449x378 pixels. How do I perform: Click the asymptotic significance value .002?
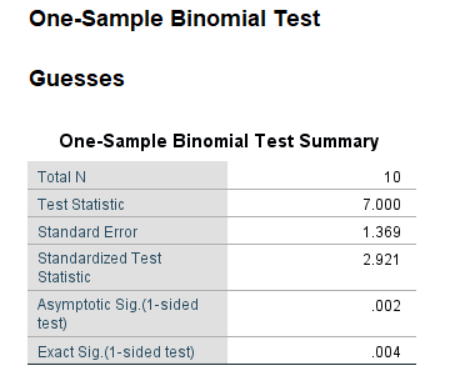click(386, 306)
